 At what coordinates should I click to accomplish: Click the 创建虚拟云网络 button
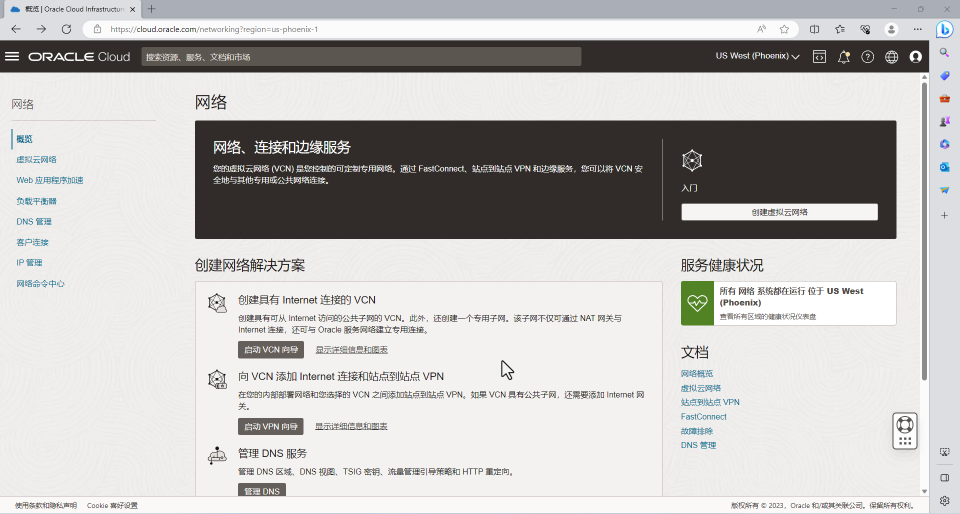pos(779,212)
